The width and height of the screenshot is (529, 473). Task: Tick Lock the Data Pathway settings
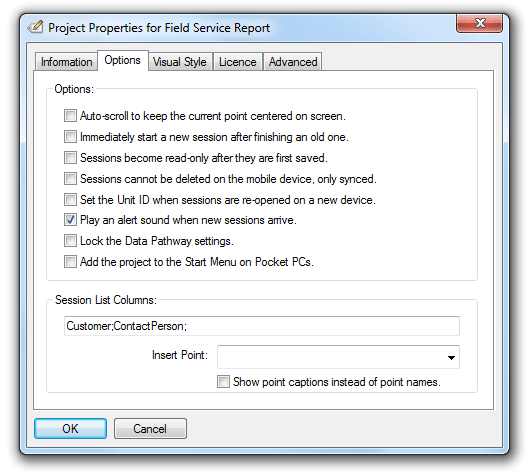[x=70, y=241]
